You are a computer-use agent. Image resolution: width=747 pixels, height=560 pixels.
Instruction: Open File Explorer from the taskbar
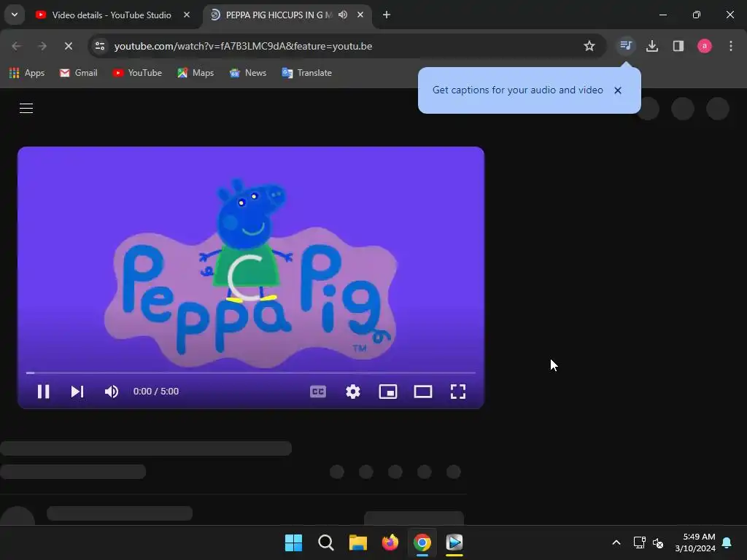pos(357,542)
